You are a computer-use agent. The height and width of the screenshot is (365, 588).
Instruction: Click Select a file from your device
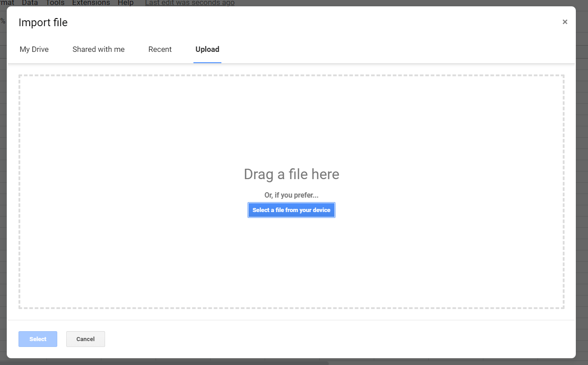[x=291, y=210]
